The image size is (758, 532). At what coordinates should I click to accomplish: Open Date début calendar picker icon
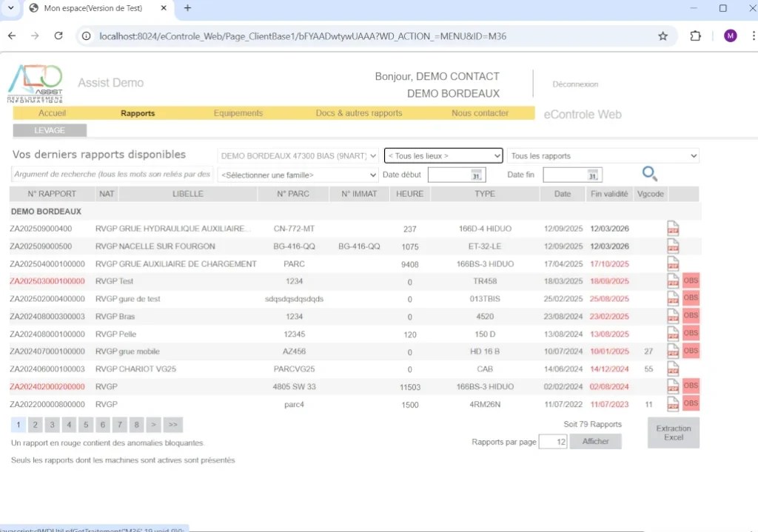tap(477, 175)
